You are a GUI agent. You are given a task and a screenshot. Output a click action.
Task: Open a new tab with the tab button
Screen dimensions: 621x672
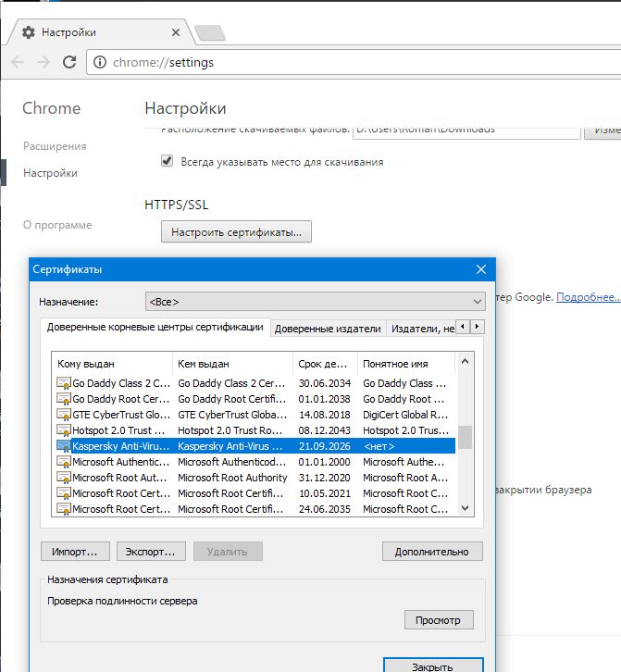pos(209,33)
